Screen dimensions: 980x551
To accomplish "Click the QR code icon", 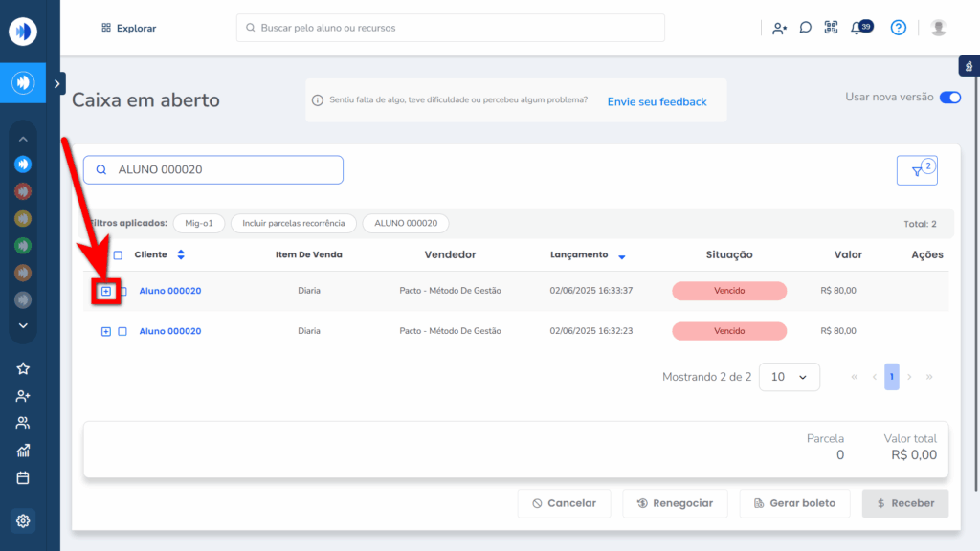I will point(831,28).
